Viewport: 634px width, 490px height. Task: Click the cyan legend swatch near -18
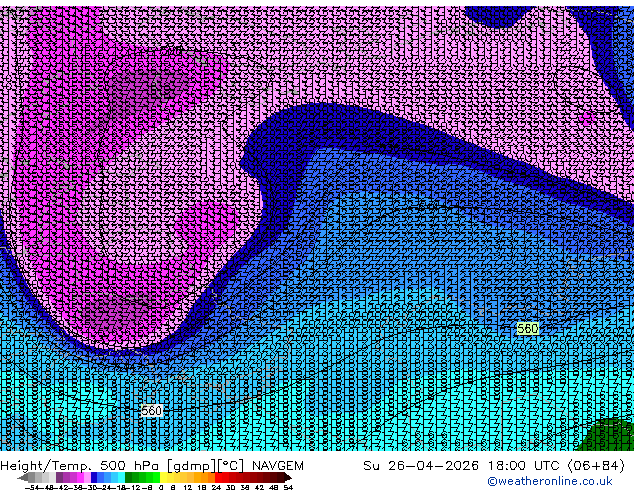point(121,477)
